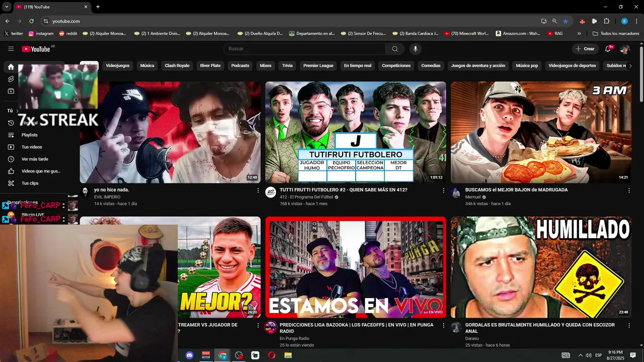This screenshot has height=362, width=644.
Task: Select the Premier League chip
Action: [x=318, y=65]
